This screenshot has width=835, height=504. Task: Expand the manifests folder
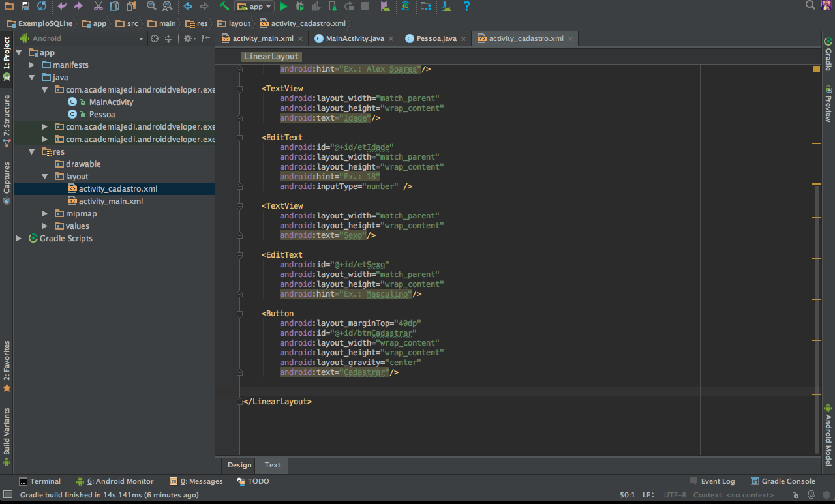(x=32, y=65)
